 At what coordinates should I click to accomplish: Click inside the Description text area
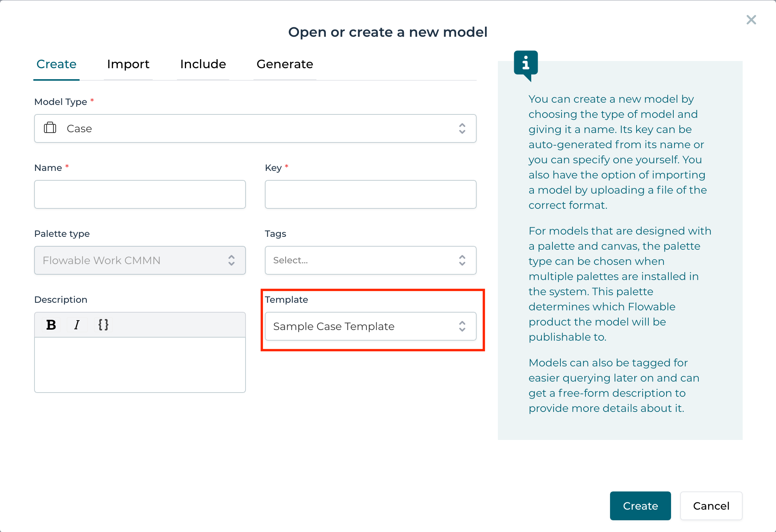point(139,365)
